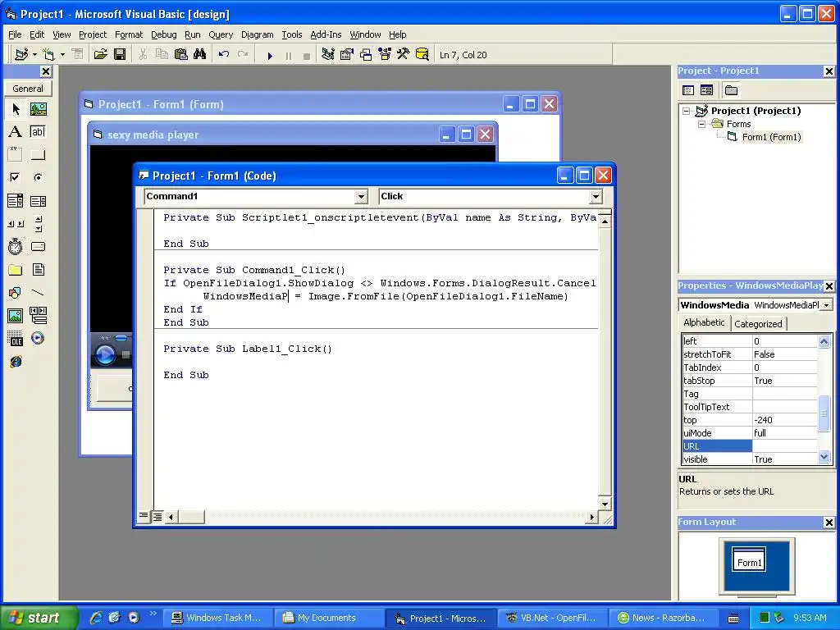Select the Windows Media Player control

(38, 339)
